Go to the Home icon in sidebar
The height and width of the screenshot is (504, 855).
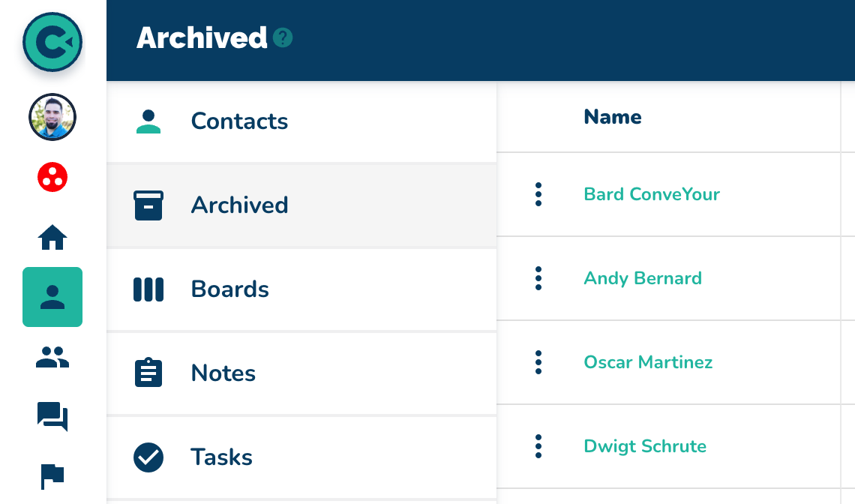coord(52,238)
